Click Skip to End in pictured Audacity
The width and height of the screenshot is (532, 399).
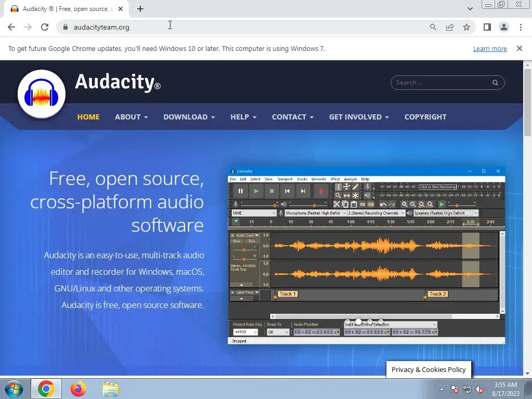(x=303, y=191)
